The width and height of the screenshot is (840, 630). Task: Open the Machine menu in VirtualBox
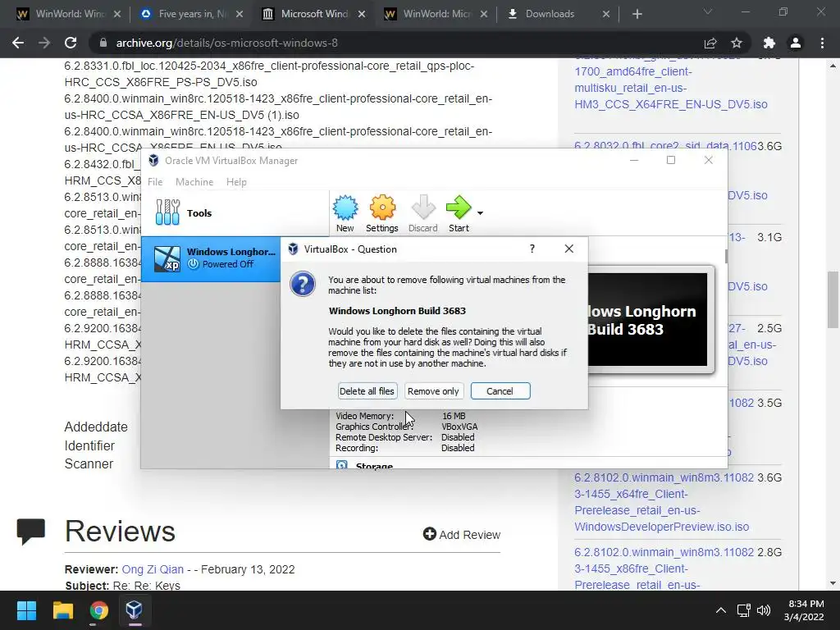pos(194,182)
